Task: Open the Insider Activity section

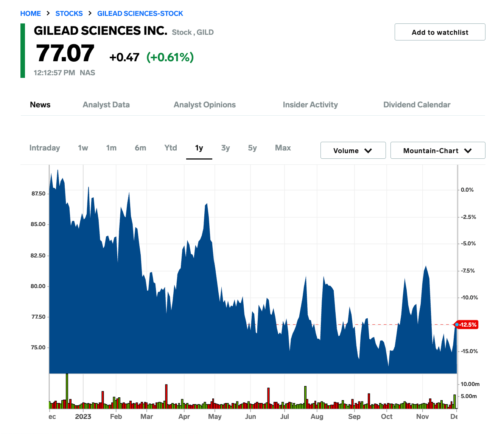Action: click(x=310, y=105)
